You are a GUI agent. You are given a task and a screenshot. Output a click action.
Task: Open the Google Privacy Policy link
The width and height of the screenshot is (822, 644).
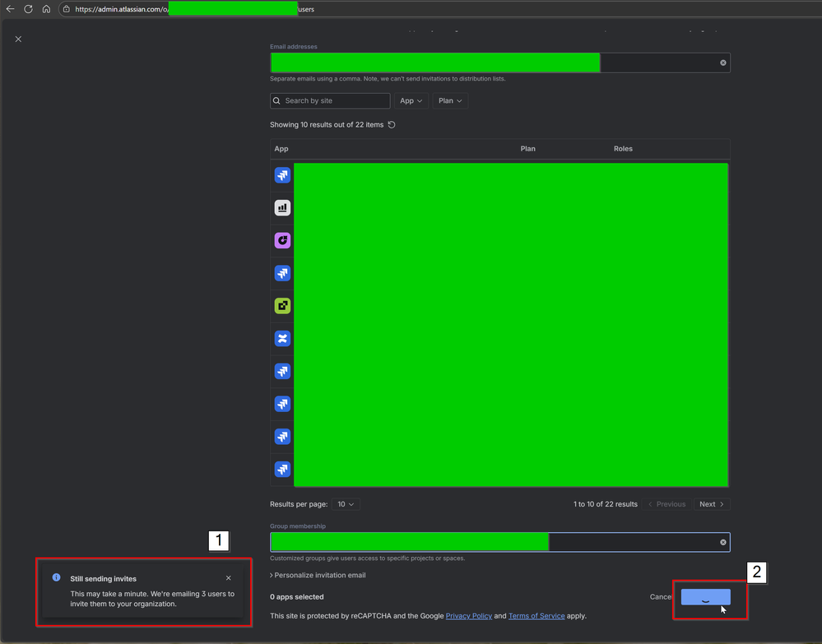[x=469, y=616]
